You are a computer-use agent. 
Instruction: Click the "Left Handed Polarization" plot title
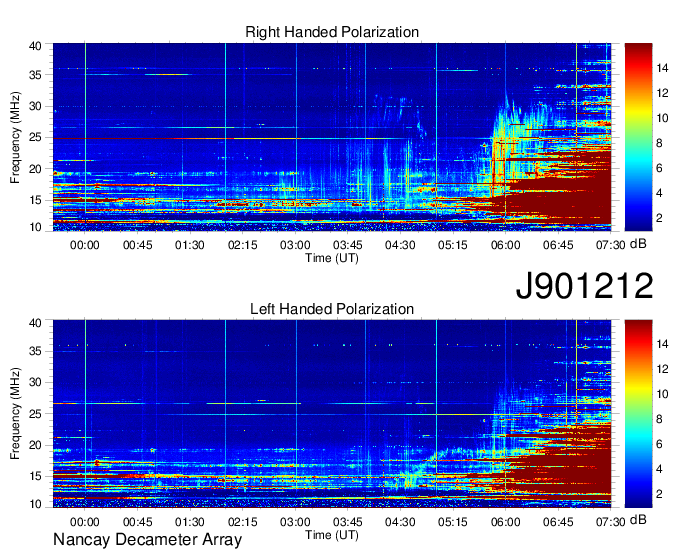pyautogui.click(x=332, y=309)
